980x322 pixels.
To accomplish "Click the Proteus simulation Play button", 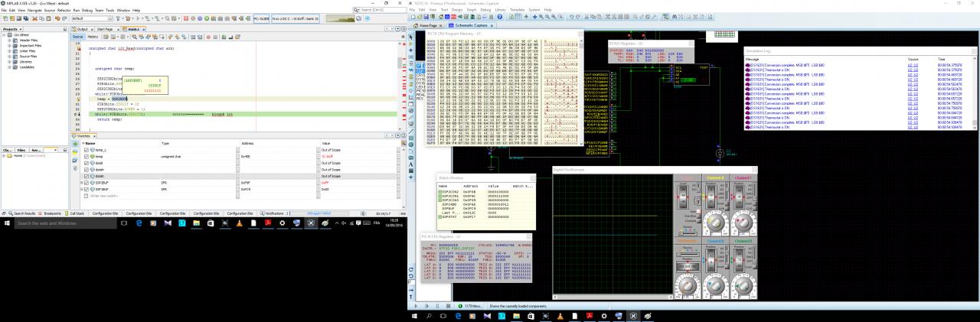I will 416,307.
